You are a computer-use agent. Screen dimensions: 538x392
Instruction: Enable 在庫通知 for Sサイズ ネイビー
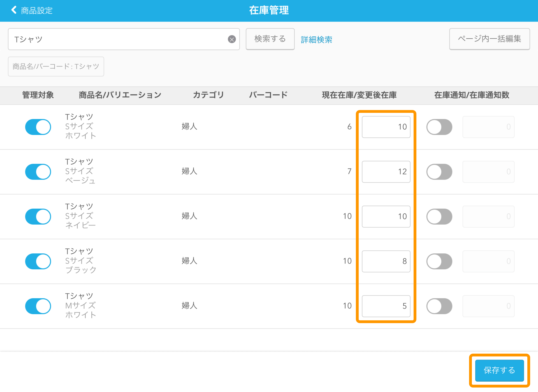[x=439, y=216]
